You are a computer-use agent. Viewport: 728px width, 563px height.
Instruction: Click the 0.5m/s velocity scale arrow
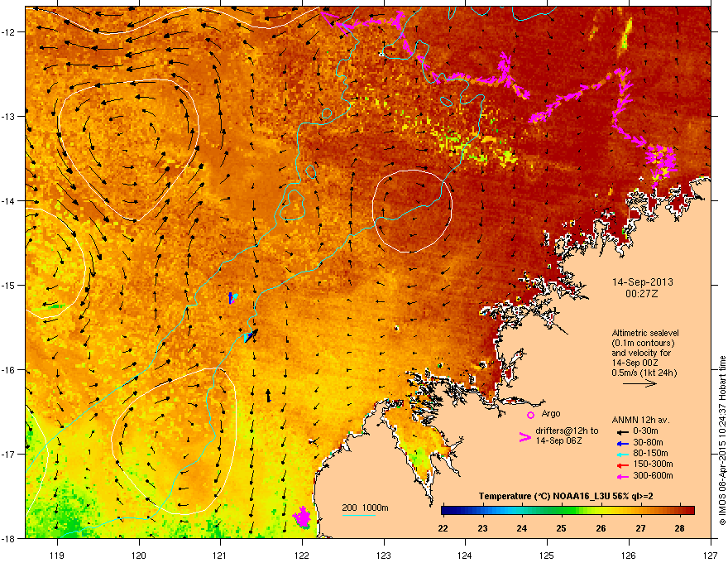(x=639, y=383)
